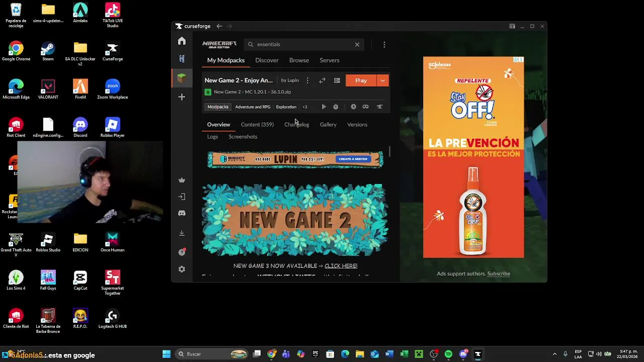
Task: Open File Explorer from taskbar
Action: point(360,354)
